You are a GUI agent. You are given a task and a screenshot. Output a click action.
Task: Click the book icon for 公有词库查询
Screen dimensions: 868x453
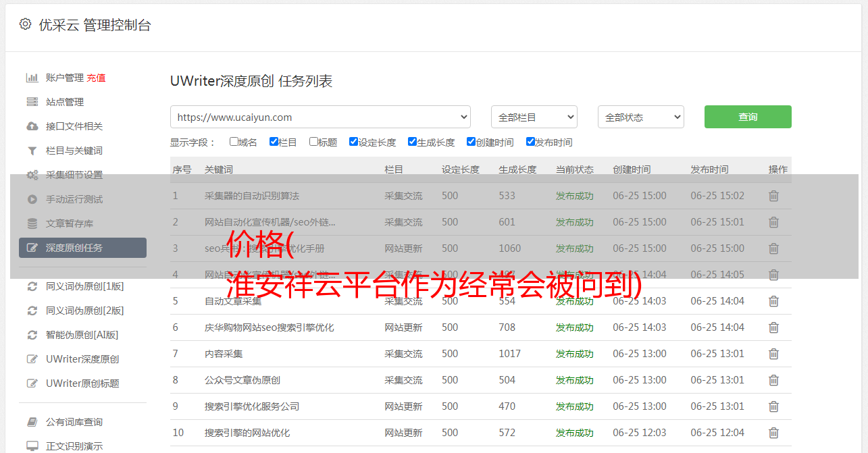[32, 422]
